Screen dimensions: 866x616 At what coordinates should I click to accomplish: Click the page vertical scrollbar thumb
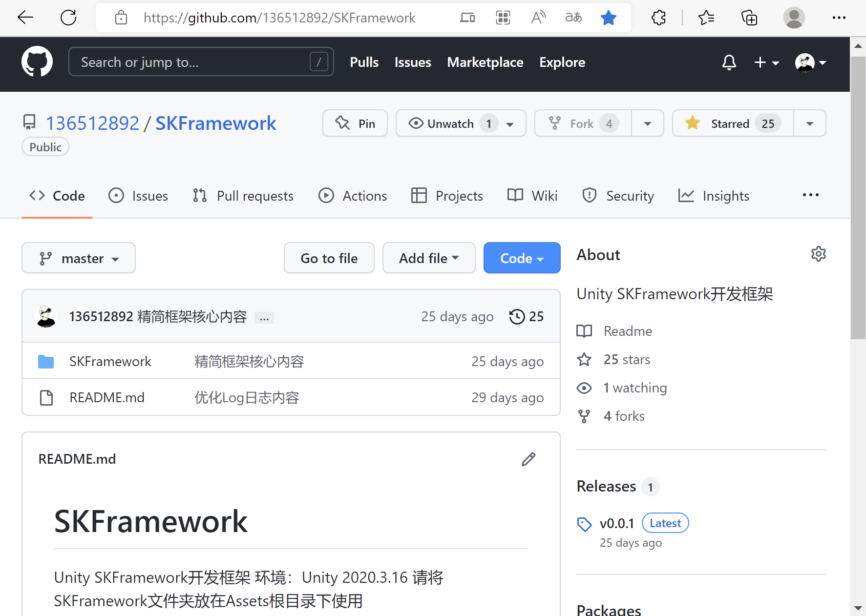[858, 198]
